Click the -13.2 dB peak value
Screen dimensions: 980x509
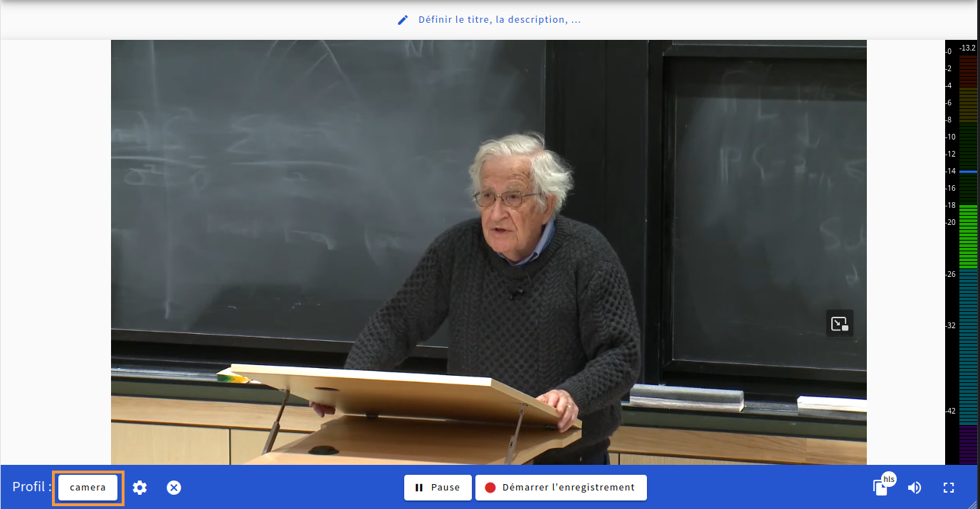coord(968,48)
